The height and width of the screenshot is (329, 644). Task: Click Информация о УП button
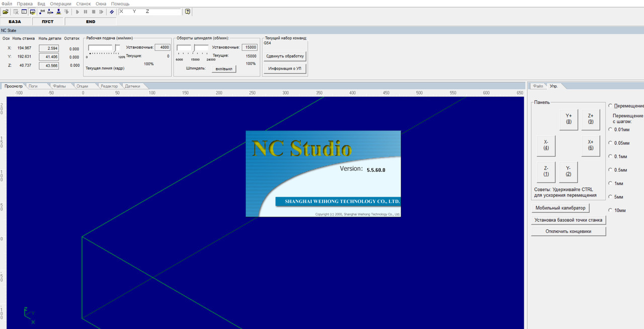pos(285,69)
